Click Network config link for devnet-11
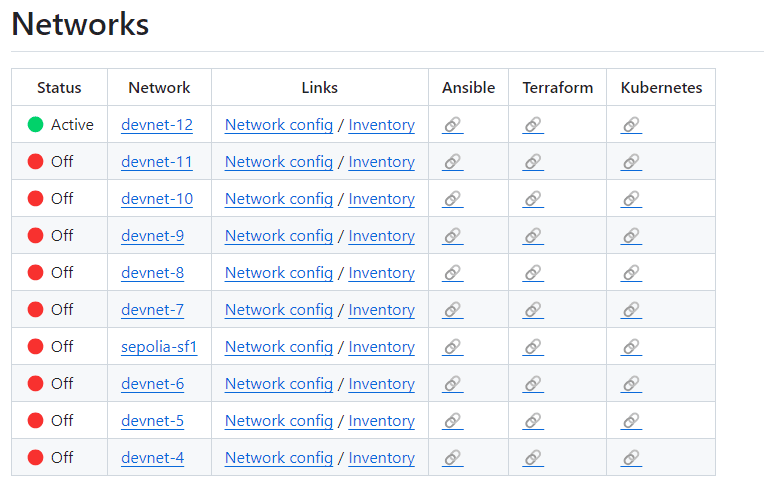The image size is (764, 498). point(278,162)
